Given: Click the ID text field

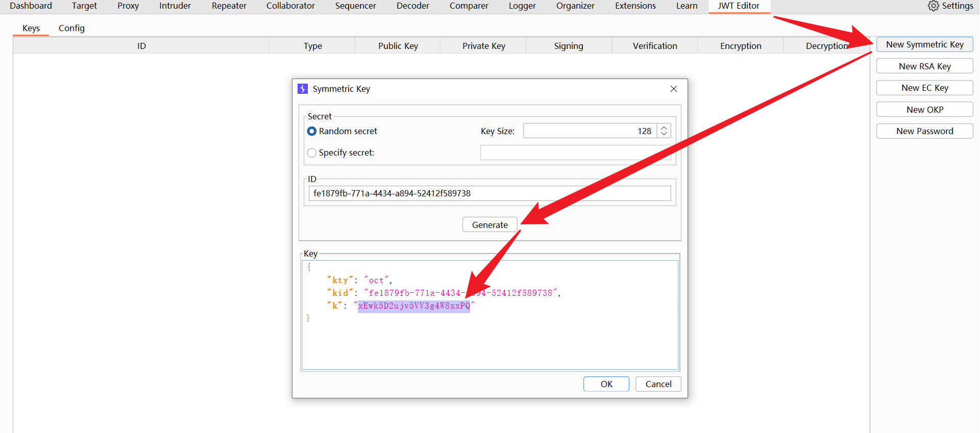Looking at the screenshot, I should (x=489, y=193).
